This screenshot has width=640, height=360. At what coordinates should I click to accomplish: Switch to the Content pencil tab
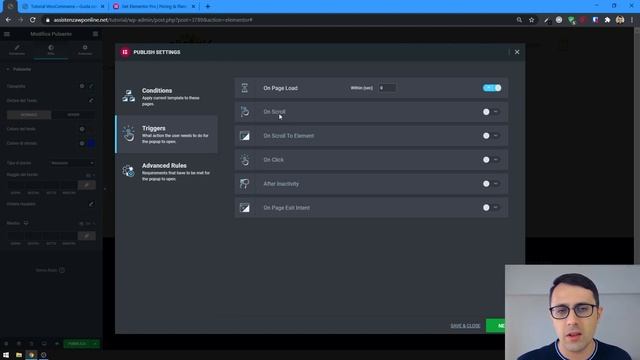17,50
